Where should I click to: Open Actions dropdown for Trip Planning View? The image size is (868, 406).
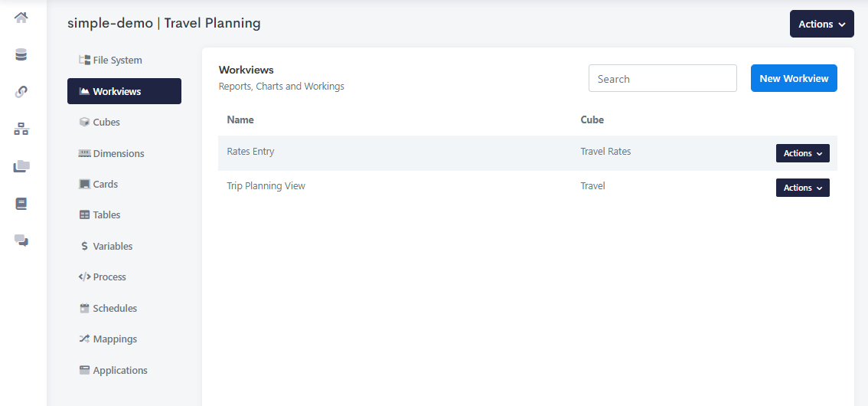[x=802, y=188]
